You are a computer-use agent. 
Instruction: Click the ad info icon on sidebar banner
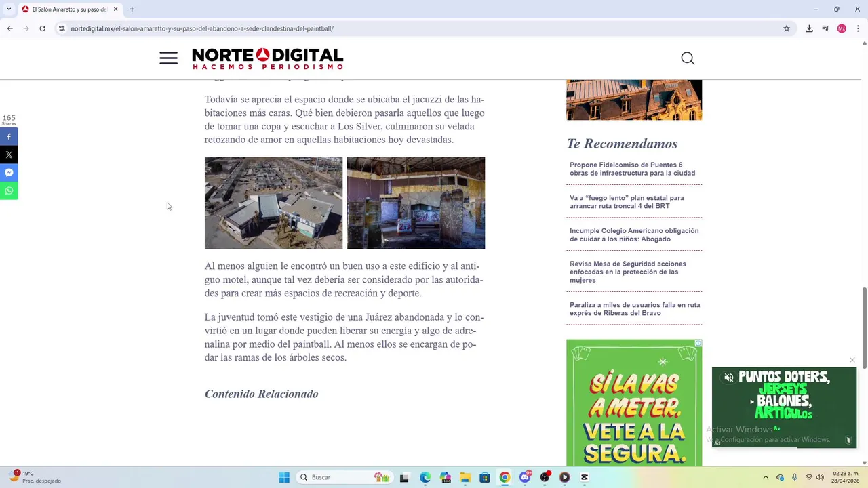click(x=698, y=343)
